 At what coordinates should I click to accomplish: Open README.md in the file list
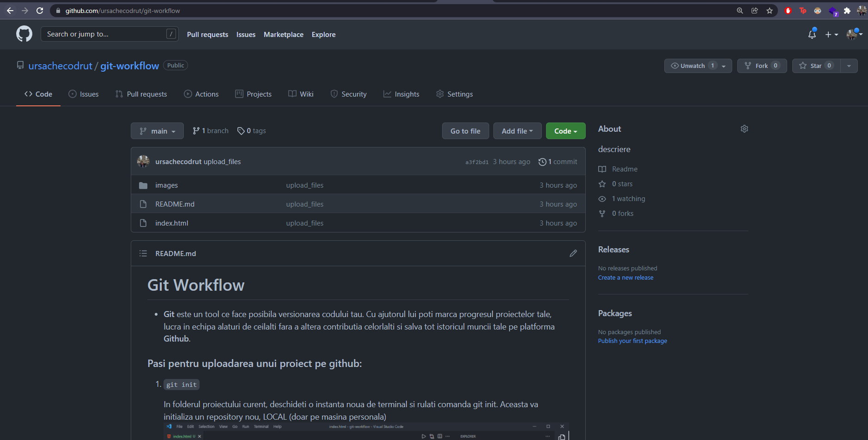coord(175,204)
